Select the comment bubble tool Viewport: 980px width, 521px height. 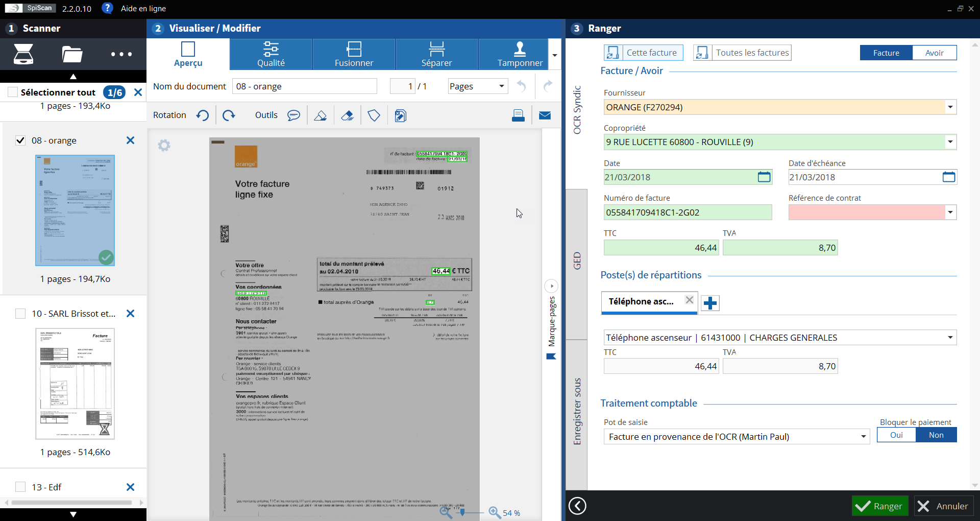coord(293,115)
